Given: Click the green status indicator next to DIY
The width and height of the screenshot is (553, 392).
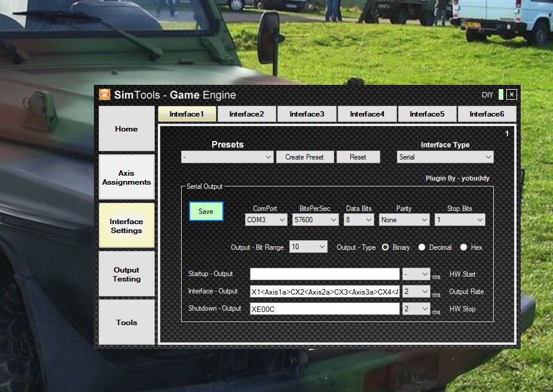Looking at the screenshot, I should click(501, 94).
